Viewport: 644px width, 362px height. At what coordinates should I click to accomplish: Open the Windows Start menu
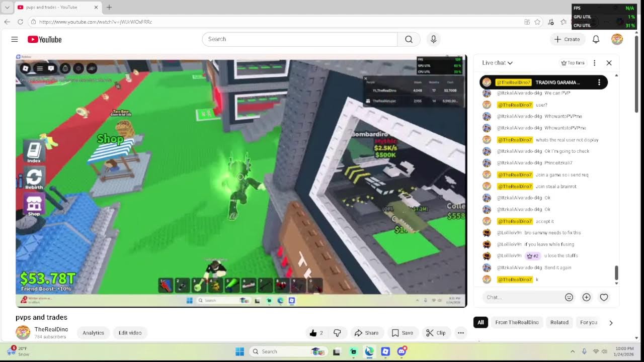pyautogui.click(x=239, y=351)
